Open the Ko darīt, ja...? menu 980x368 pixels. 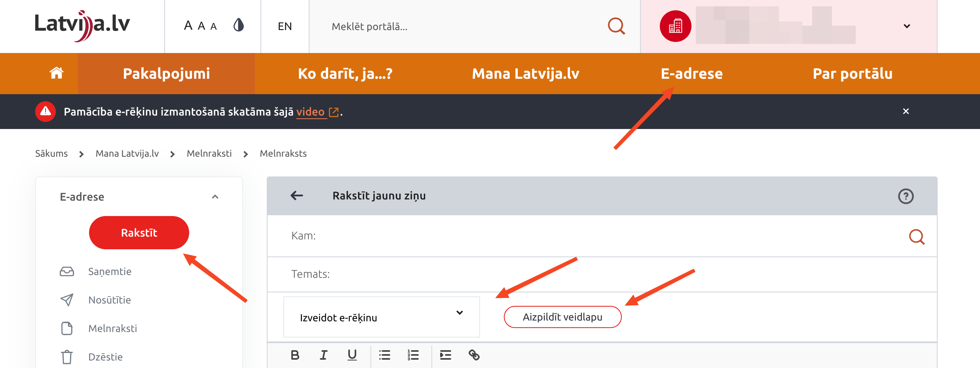tap(345, 74)
